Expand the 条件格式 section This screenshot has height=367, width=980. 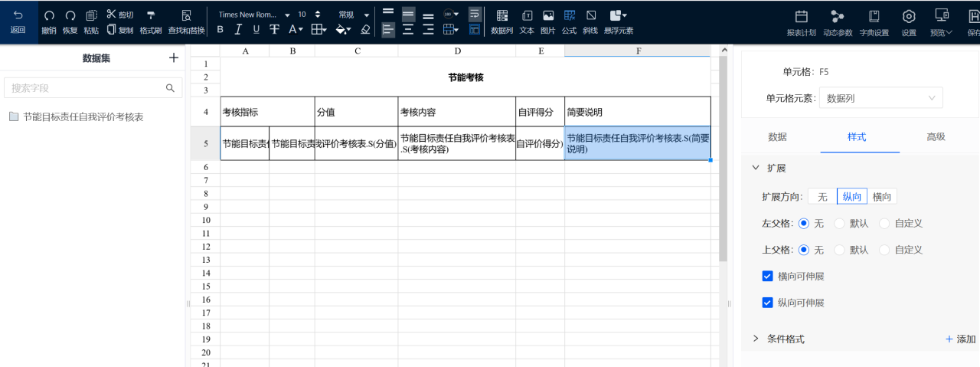point(756,339)
